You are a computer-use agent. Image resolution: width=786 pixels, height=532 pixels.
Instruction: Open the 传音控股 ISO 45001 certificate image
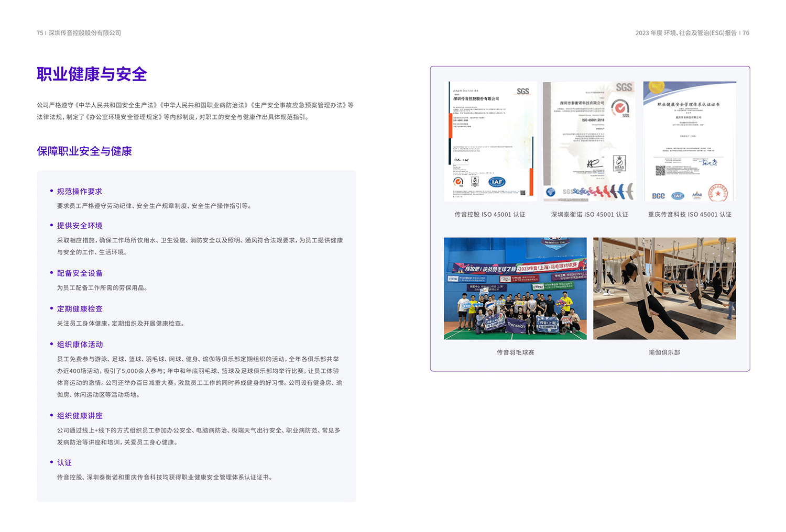pos(490,141)
